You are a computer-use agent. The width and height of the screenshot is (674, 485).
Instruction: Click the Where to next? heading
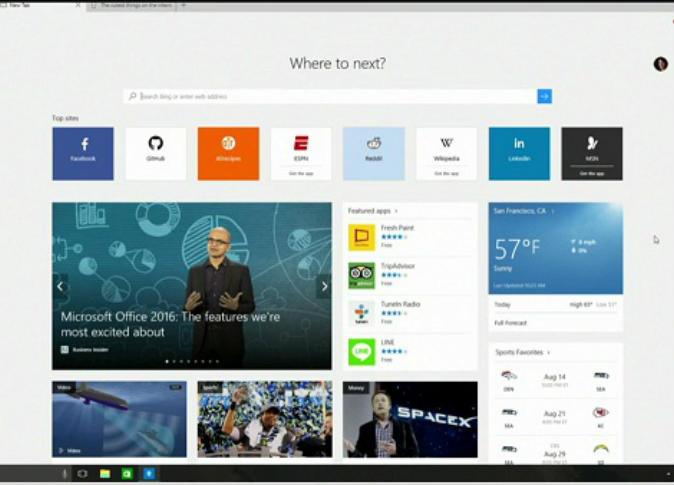[x=337, y=64]
